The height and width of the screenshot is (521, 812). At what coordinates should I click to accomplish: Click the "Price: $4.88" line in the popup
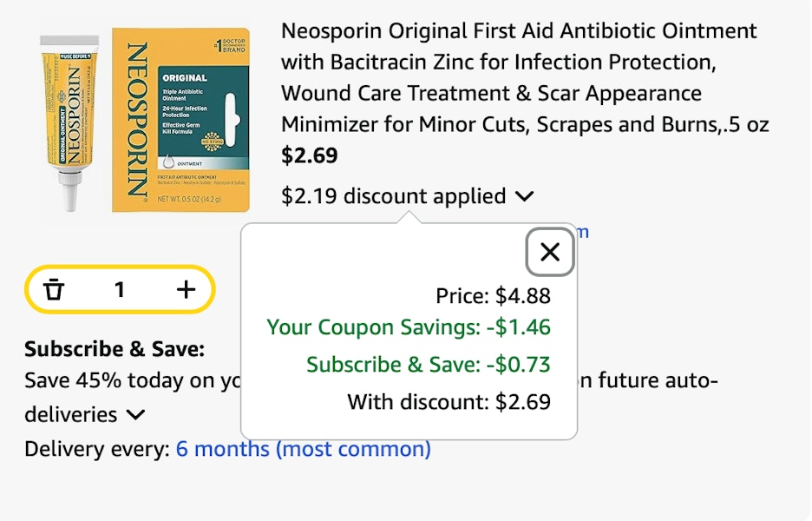pyautogui.click(x=494, y=295)
